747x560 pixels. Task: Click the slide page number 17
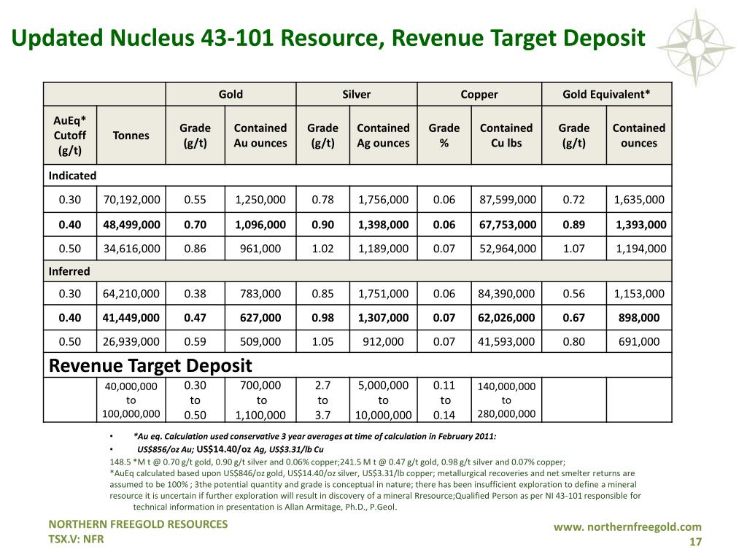click(695, 542)
